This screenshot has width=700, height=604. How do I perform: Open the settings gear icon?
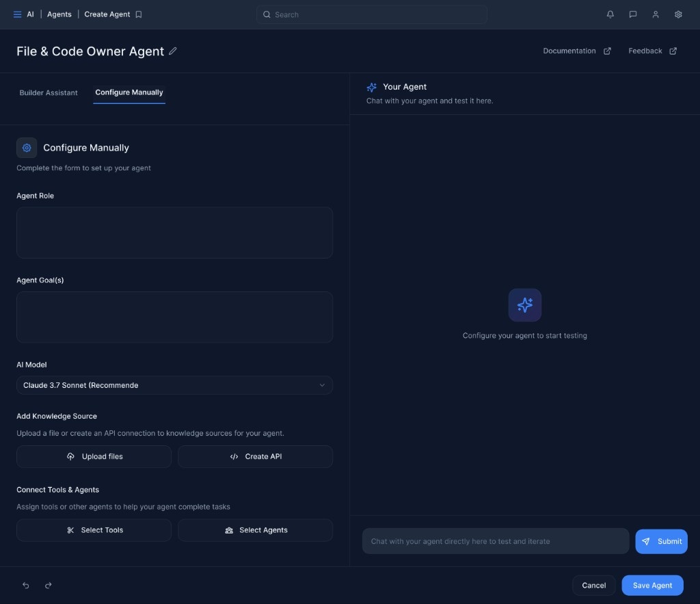coord(677,14)
